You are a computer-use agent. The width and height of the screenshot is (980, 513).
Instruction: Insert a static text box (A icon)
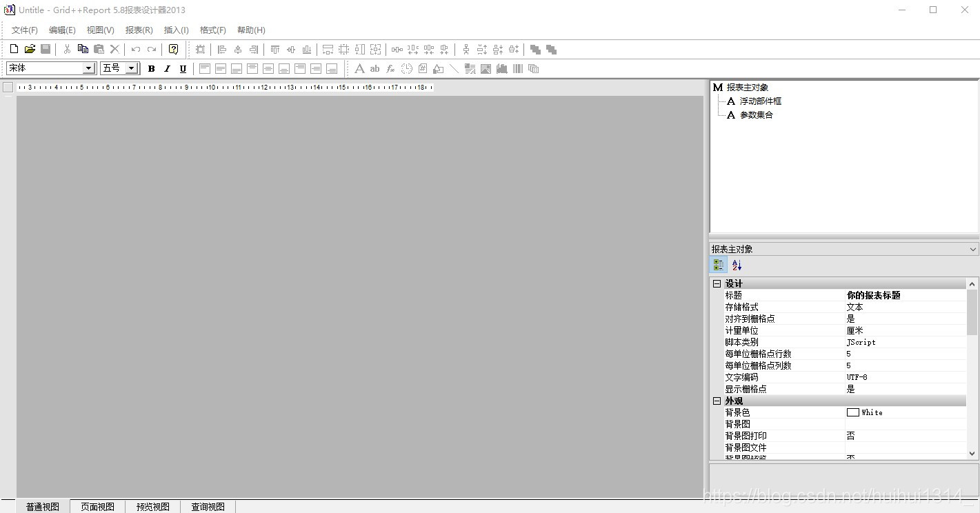[x=359, y=68]
